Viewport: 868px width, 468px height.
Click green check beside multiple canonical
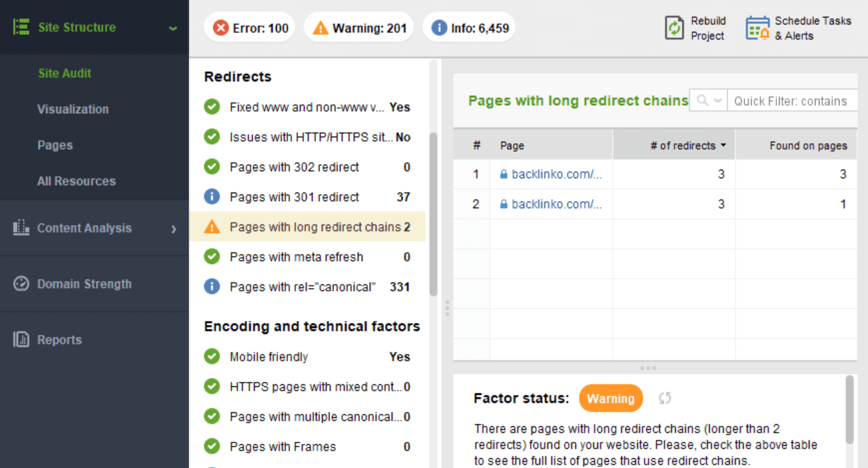pyautogui.click(x=212, y=417)
